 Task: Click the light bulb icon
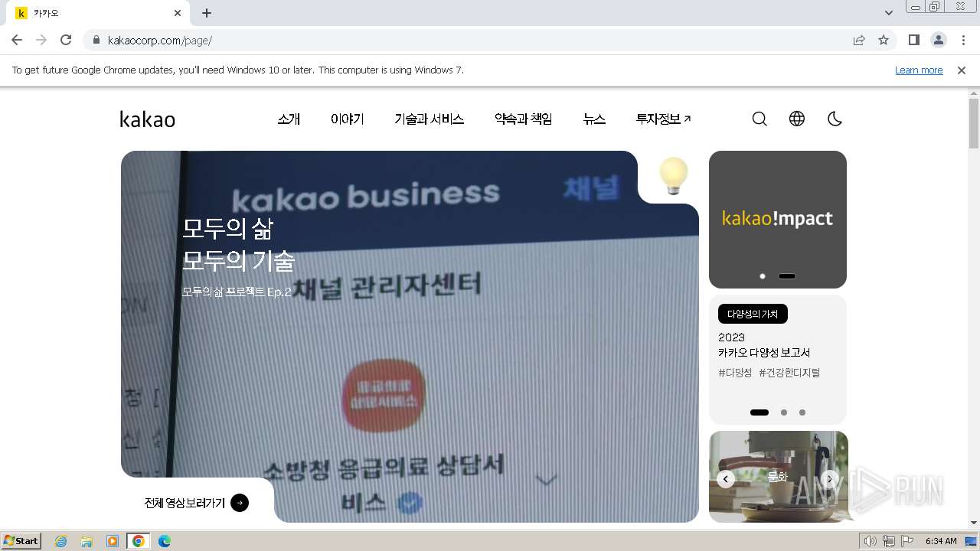click(674, 176)
